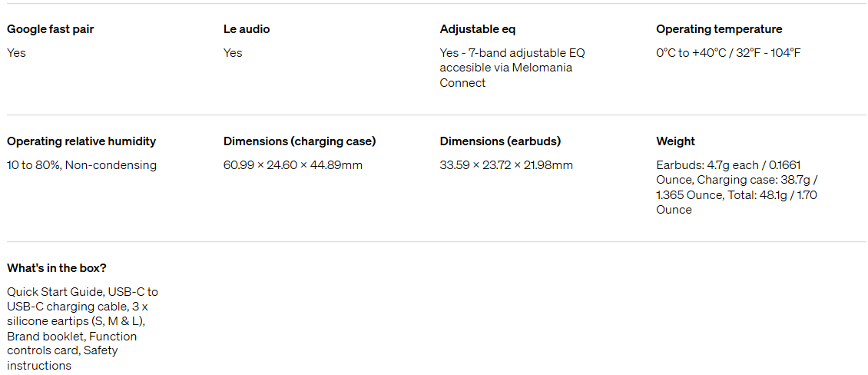Click the 'Quick Start Guide' text
The image size is (868, 375).
pos(56,292)
